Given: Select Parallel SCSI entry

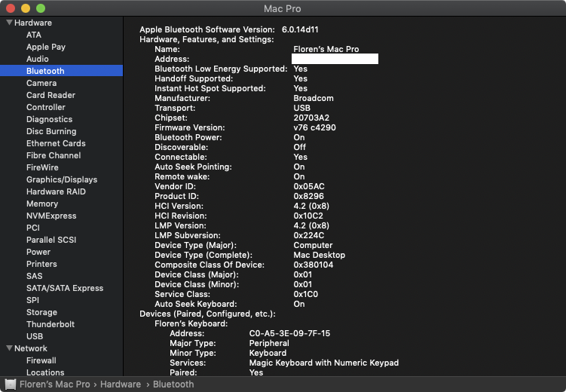Looking at the screenshot, I should tap(51, 240).
